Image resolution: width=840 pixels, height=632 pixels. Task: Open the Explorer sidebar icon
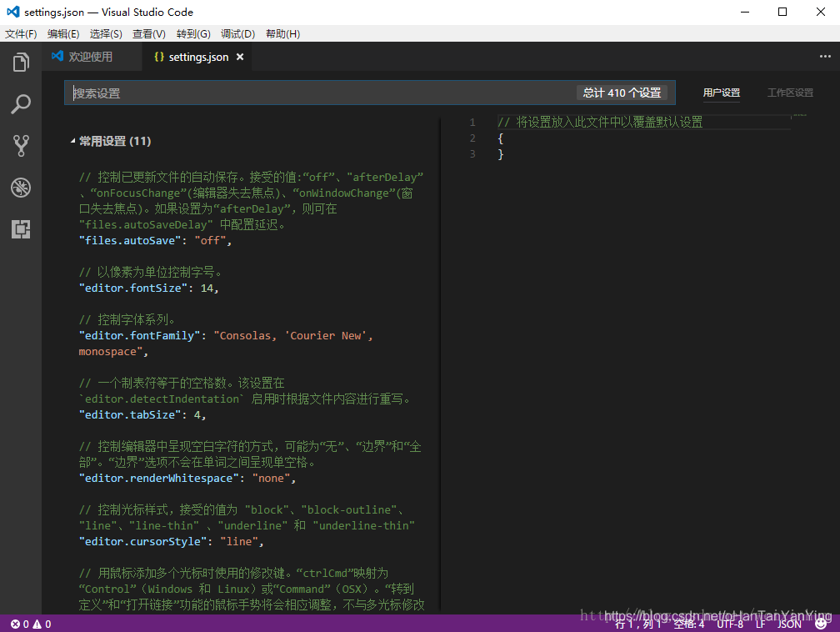(21, 61)
